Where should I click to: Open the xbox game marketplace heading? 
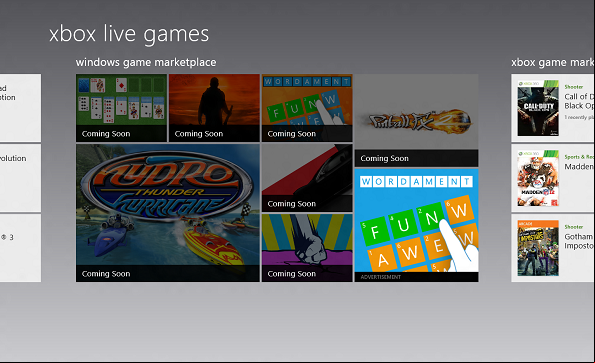point(552,62)
